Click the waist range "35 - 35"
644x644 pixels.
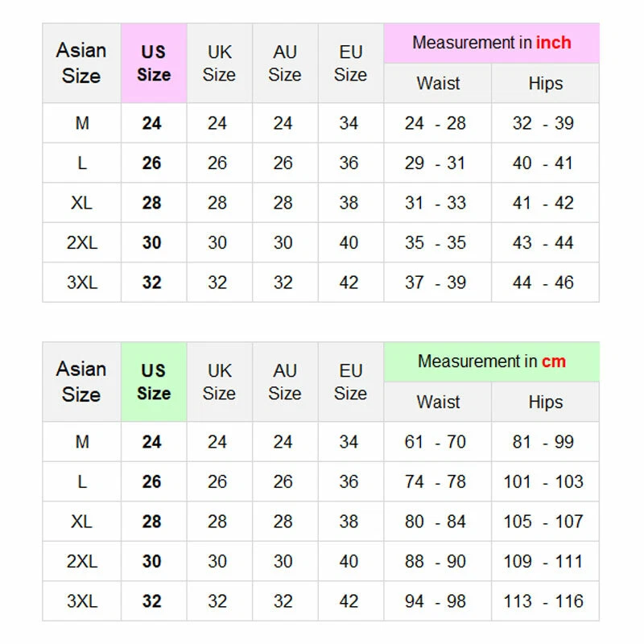436,243
